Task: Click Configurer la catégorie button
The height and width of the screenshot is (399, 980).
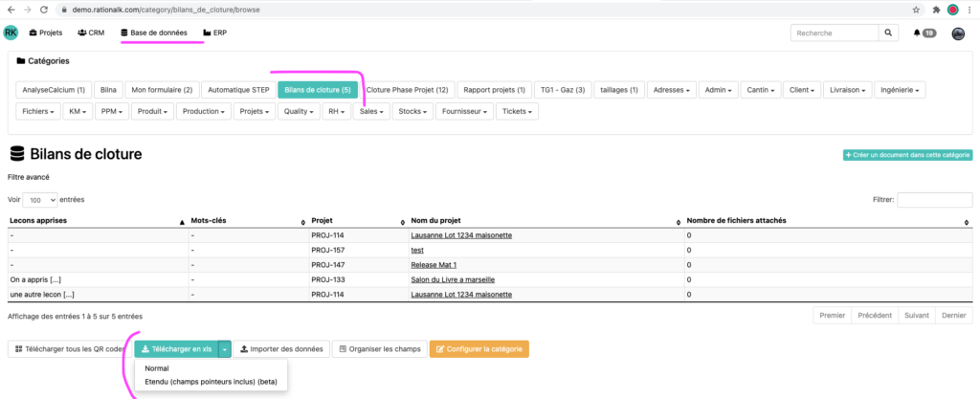Action: click(x=479, y=349)
